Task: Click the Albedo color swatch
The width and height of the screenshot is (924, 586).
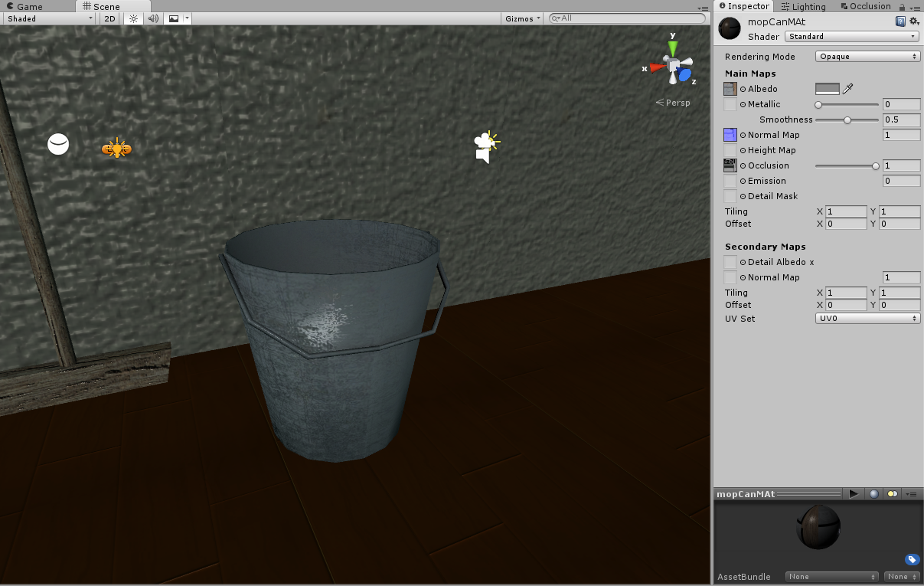Action: [x=828, y=89]
